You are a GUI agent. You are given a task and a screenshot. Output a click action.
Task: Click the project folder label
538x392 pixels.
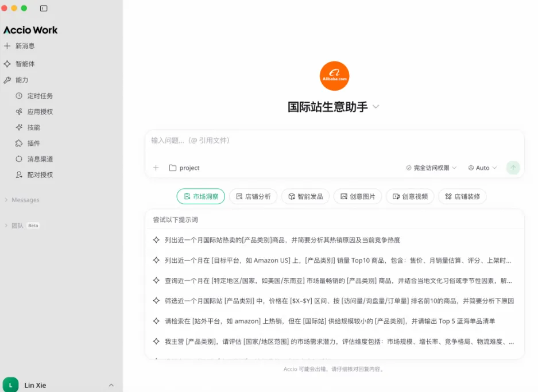click(189, 168)
